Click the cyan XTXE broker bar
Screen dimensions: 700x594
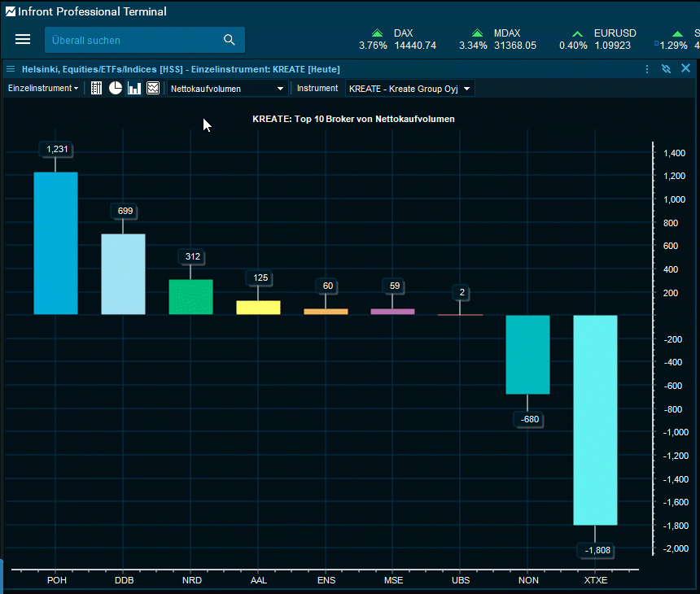pyautogui.click(x=595, y=419)
